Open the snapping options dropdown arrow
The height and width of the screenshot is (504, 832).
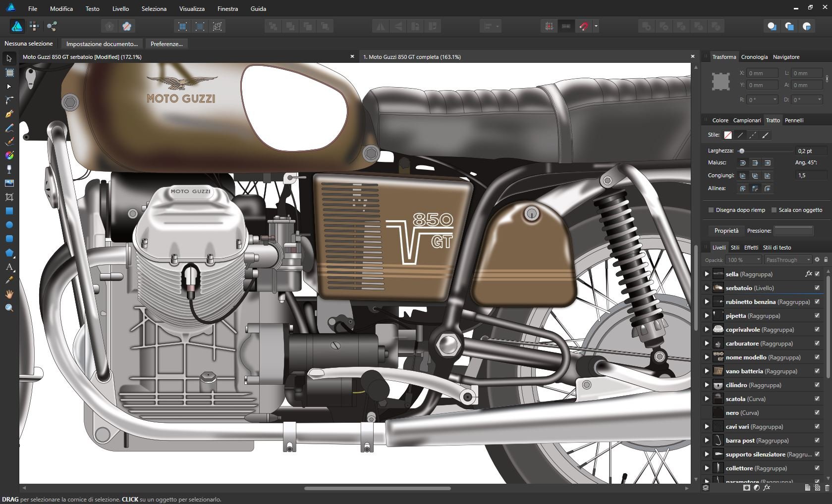(x=596, y=26)
